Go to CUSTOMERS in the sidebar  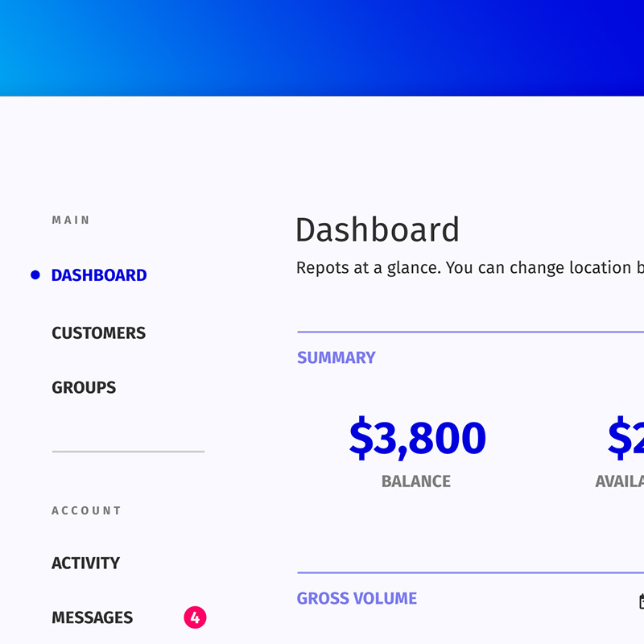[x=98, y=332]
